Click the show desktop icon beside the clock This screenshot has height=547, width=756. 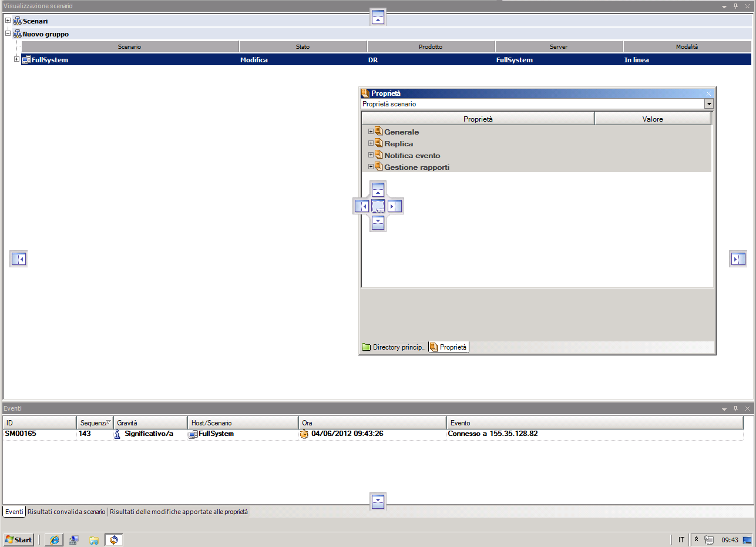tap(748, 540)
